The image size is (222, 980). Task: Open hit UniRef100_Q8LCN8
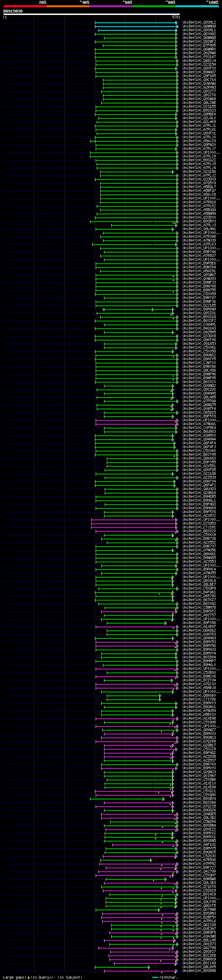[x=199, y=103]
